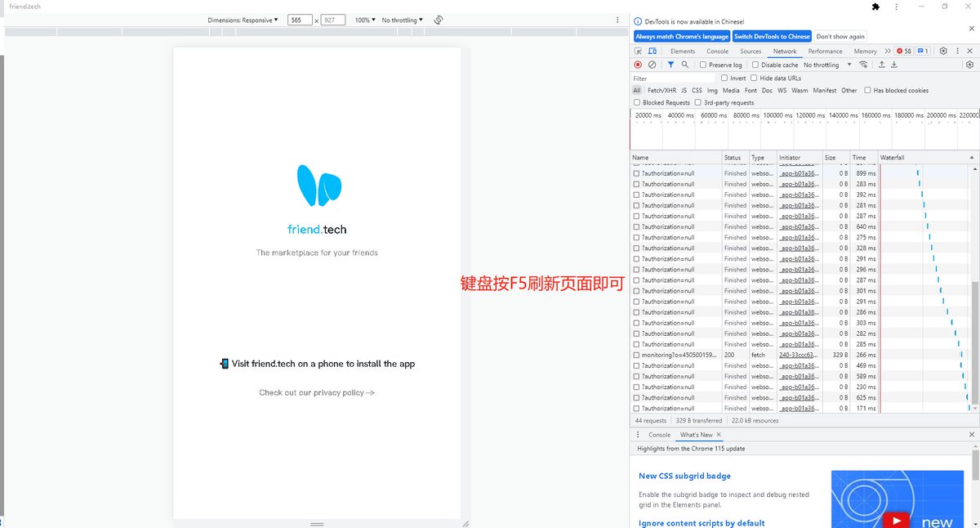Open the drawer three-dot menu
980x528 pixels.
[x=637, y=434]
